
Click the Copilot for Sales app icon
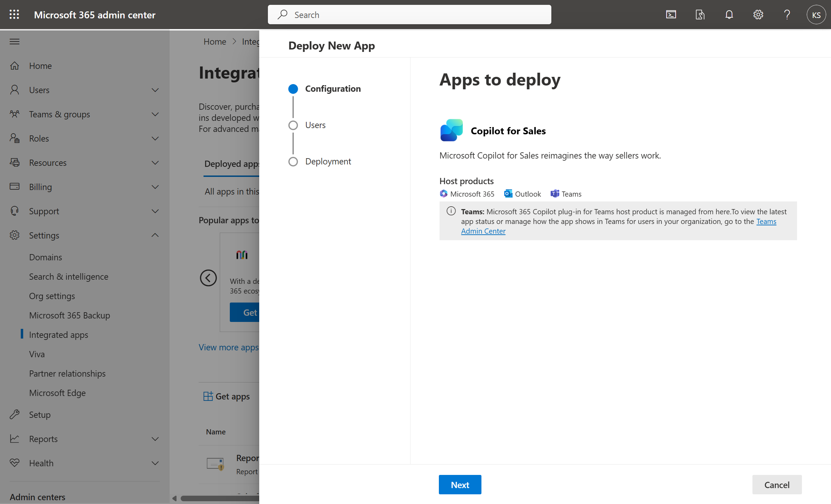point(451,130)
